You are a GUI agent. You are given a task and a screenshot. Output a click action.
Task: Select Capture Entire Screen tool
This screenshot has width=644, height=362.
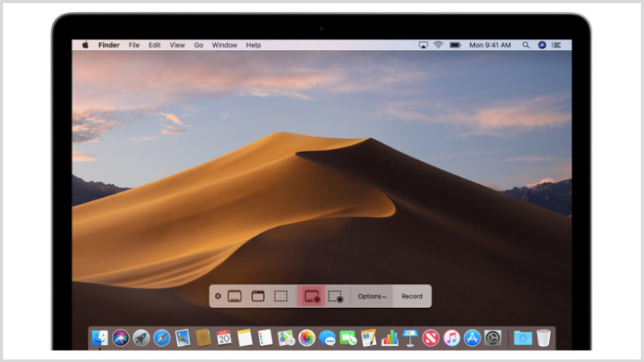point(235,296)
